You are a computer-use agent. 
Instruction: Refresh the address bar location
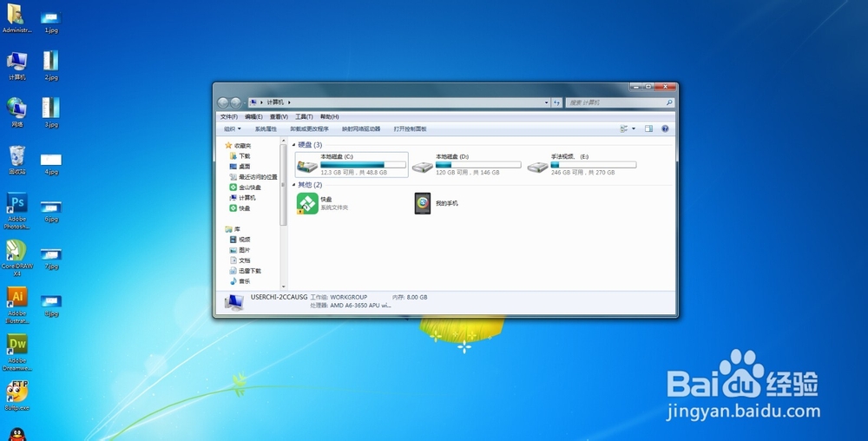(557, 102)
